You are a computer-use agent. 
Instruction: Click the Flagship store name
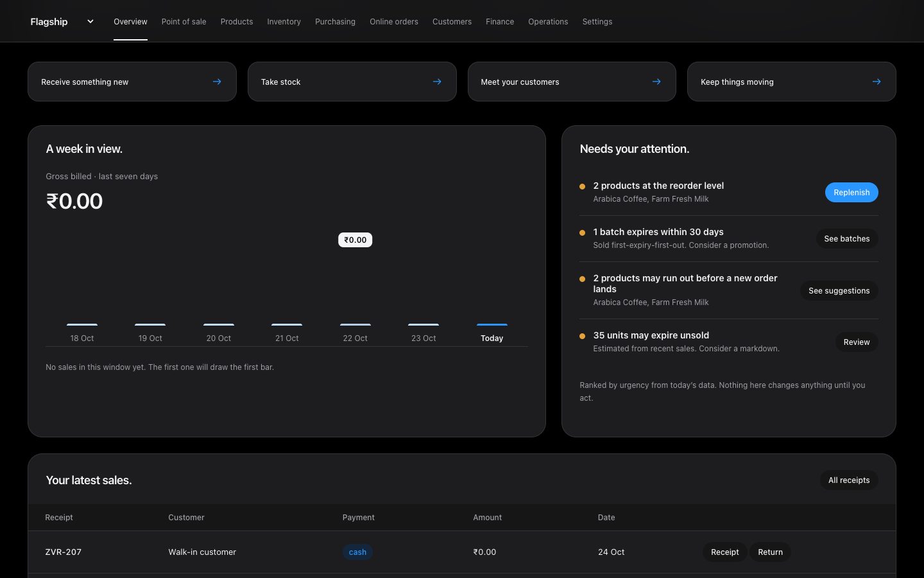click(x=49, y=21)
